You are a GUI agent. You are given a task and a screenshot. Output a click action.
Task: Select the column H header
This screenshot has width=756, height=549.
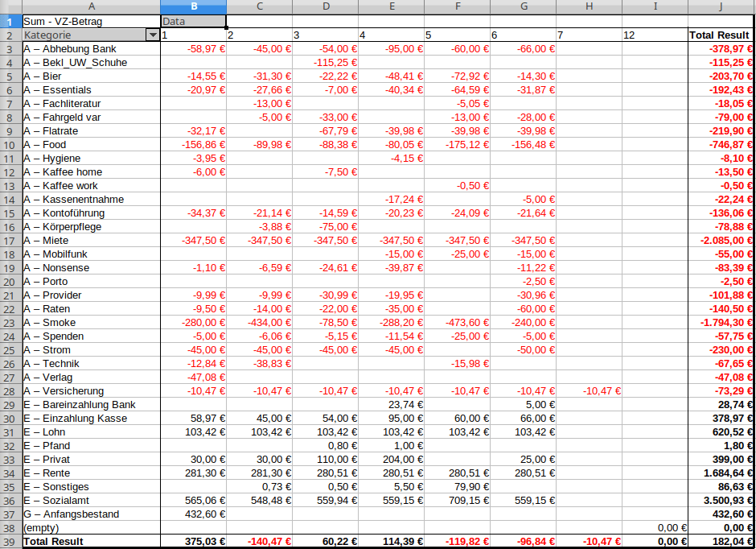tap(589, 7)
